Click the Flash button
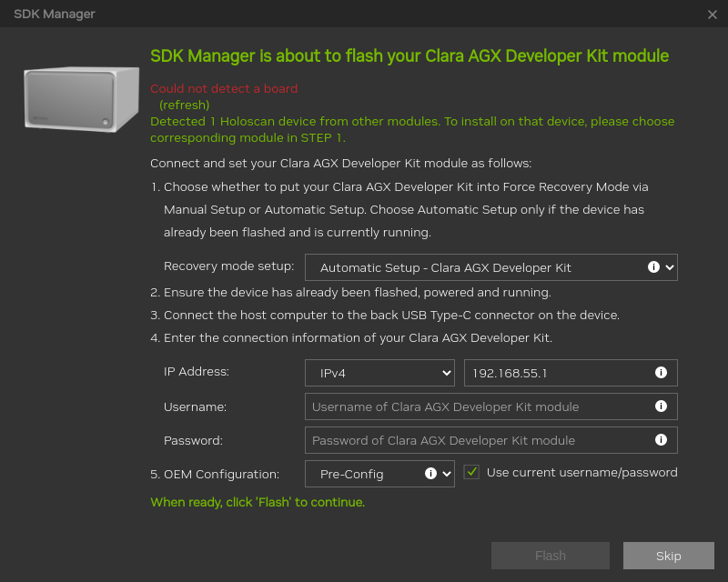Screen dimensions: 728x582 550,555
